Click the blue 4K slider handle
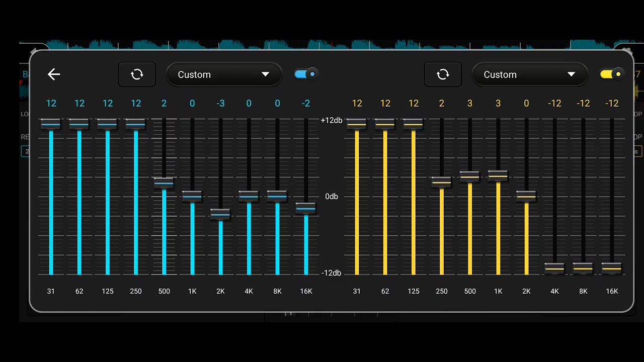The height and width of the screenshot is (362, 644). pos(249,196)
